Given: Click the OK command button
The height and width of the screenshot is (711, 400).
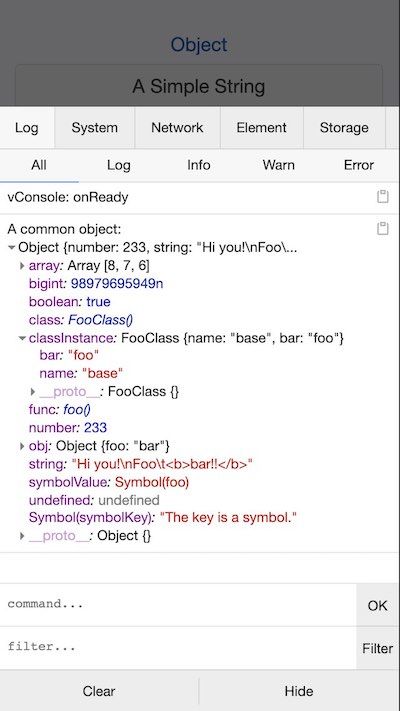Looking at the screenshot, I should click(378, 605).
